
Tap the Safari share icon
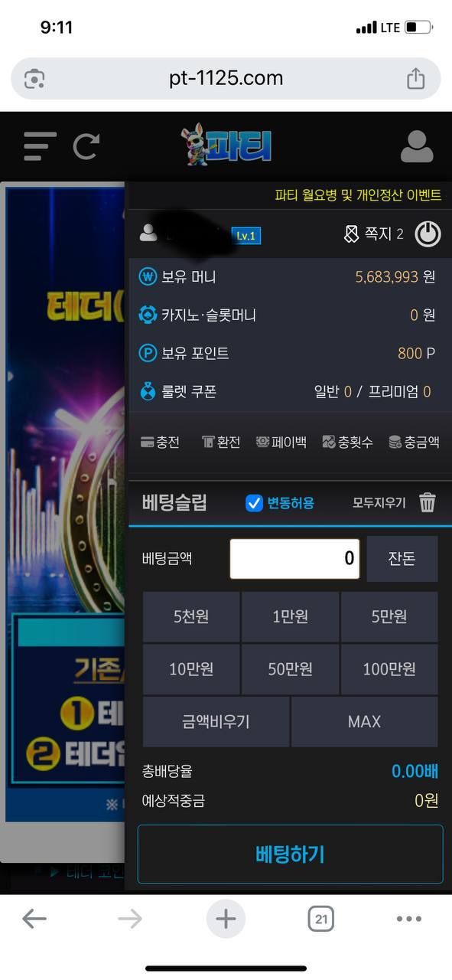(415, 79)
